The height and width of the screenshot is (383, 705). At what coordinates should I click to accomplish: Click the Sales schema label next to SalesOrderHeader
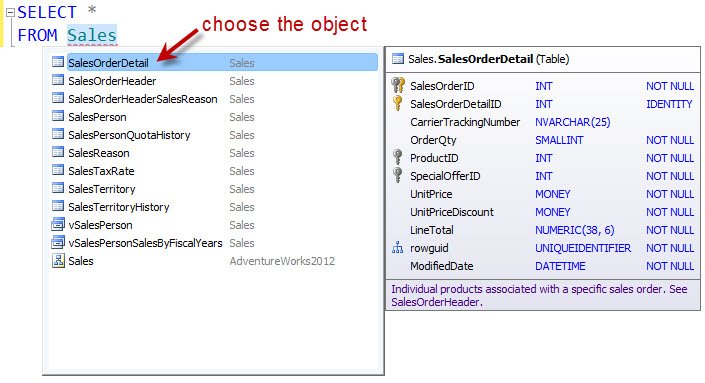pyautogui.click(x=241, y=81)
